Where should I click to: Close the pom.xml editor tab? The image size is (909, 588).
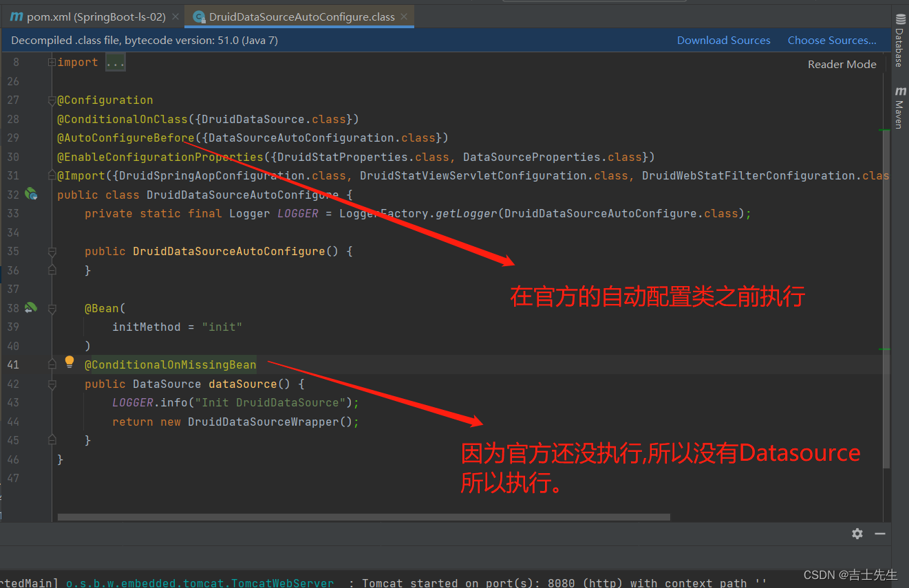175,17
